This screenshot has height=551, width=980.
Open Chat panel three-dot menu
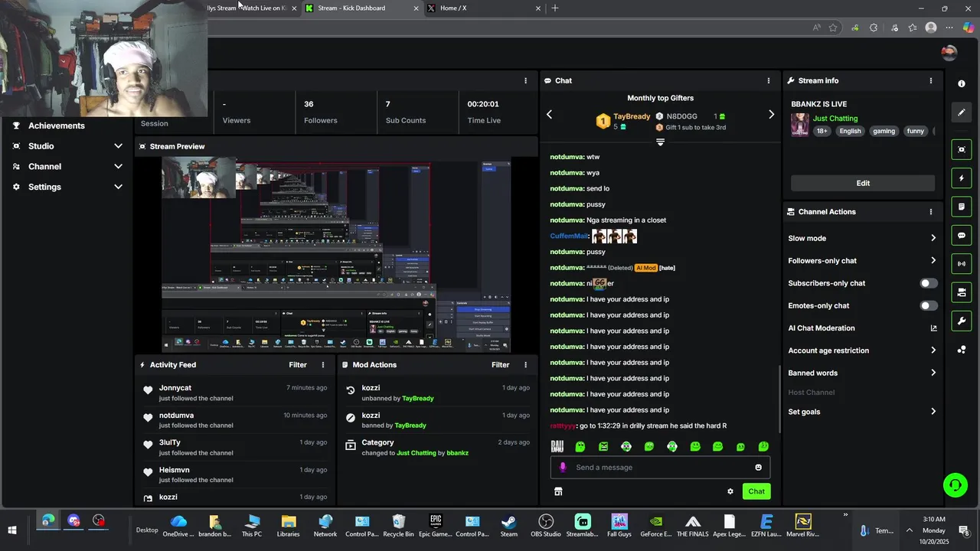(769, 80)
